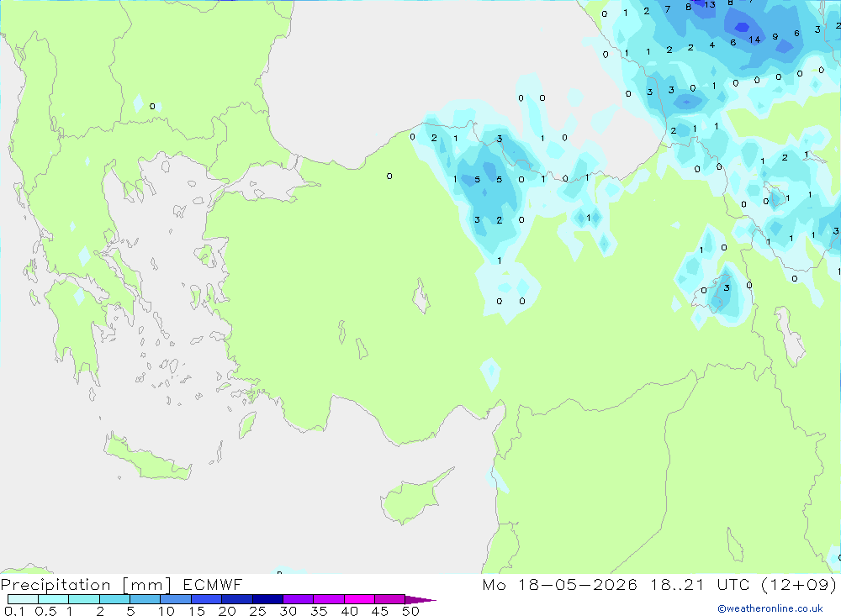This screenshot has width=841, height=616.
Task: Click the '9' precipitation value on map
Action: point(775,36)
